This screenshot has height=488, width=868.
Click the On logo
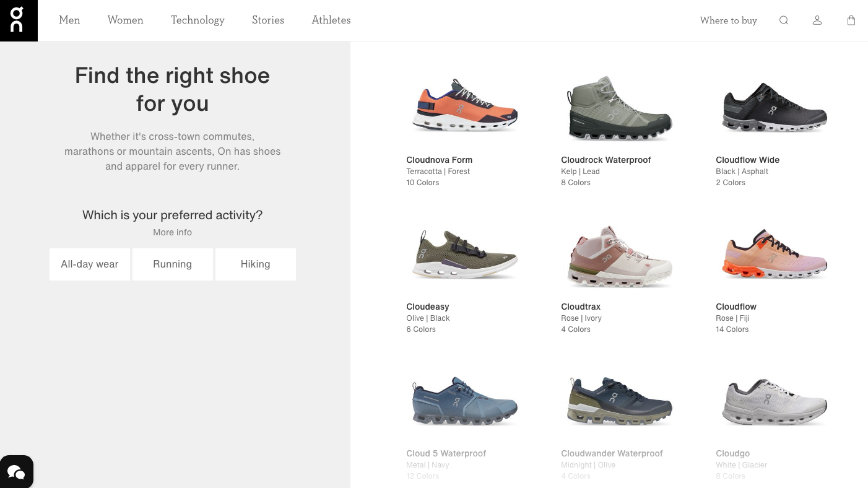tap(17, 19)
